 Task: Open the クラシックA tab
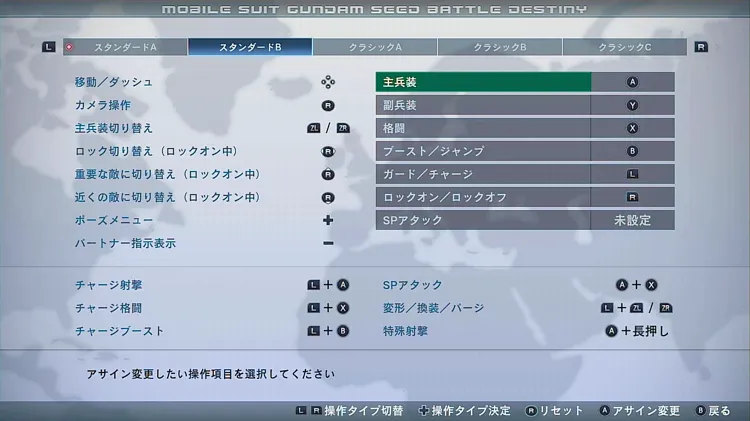pyautogui.click(x=374, y=47)
